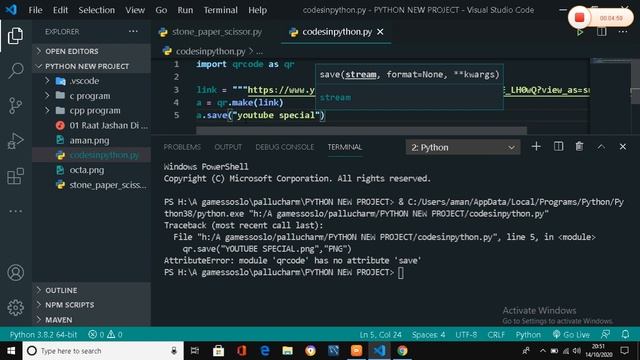The image size is (640, 360).
Task: Open the Selection menu
Action: [96, 10]
